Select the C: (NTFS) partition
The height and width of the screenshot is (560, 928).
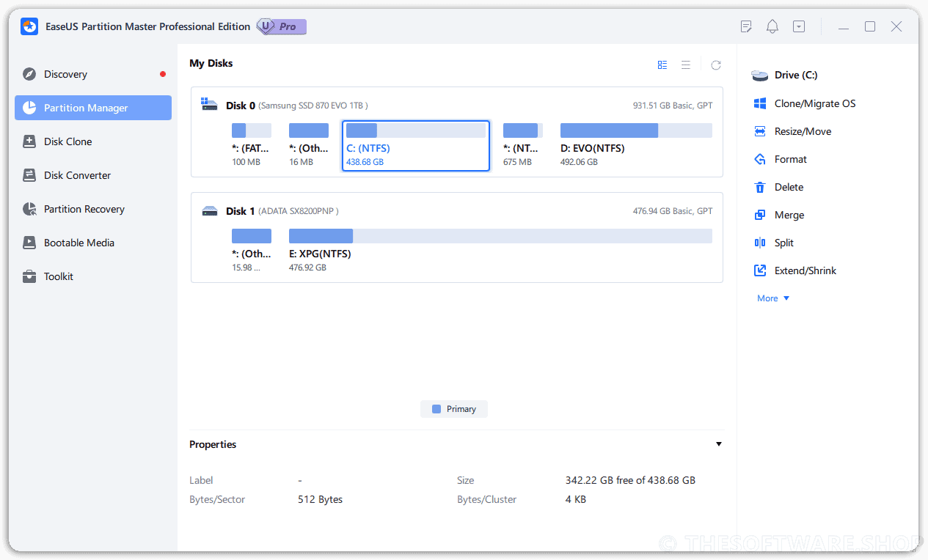(x=416, y=145)
